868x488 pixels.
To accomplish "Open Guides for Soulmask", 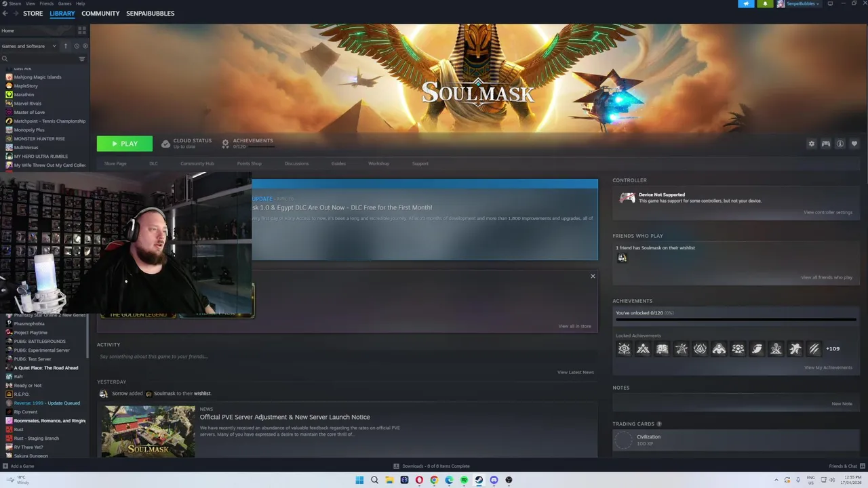I will pyautogui.click(x=338, y=163).
